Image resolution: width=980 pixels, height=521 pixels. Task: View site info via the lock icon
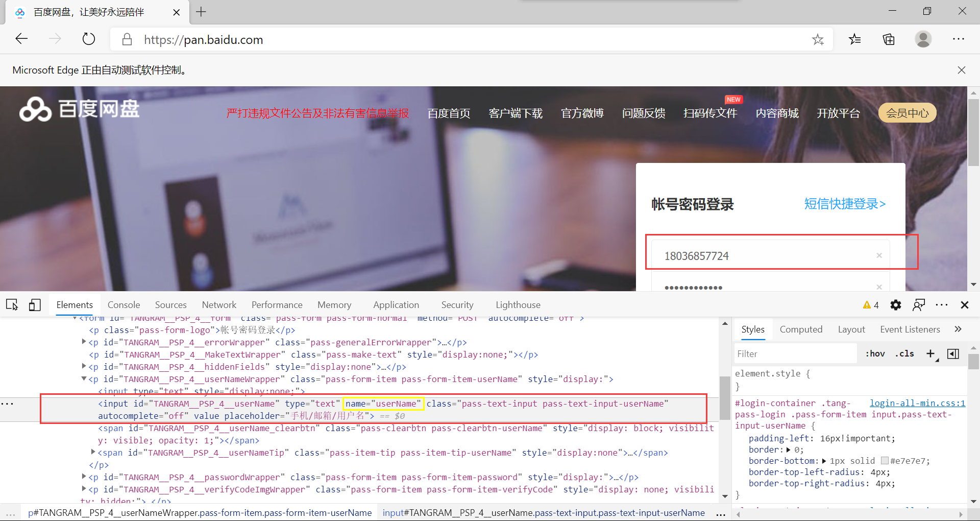(127, 39)
